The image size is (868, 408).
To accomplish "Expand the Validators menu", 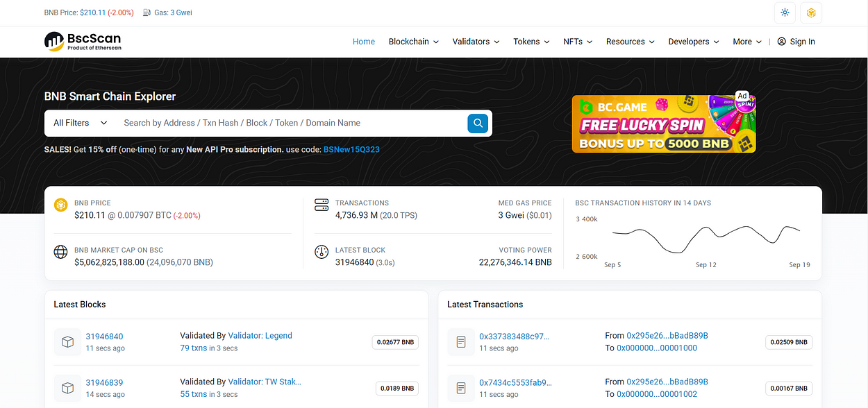I will [476, 42].
